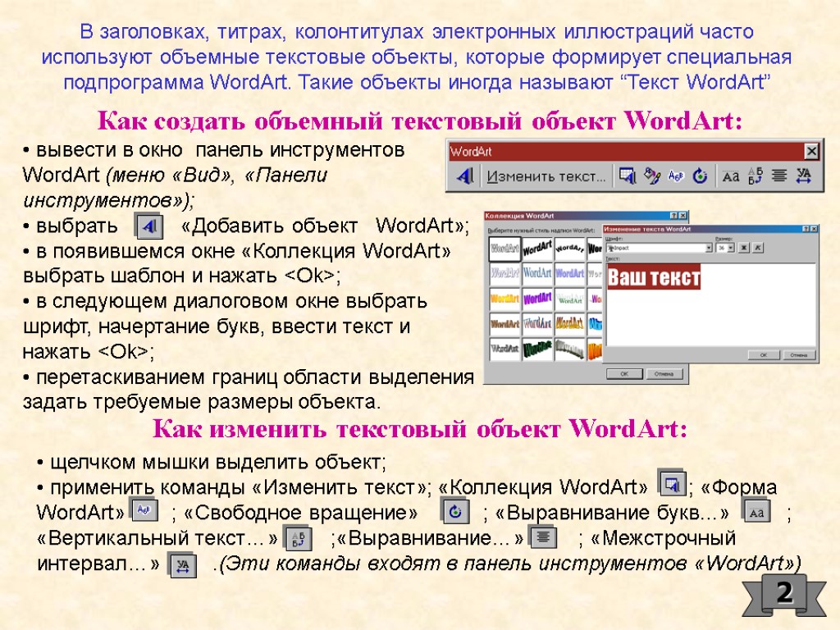This screenshot has height=630, width=840.
Task: Select the WordArt Shape toolbar icon
Action: click(x=676, y=176)
